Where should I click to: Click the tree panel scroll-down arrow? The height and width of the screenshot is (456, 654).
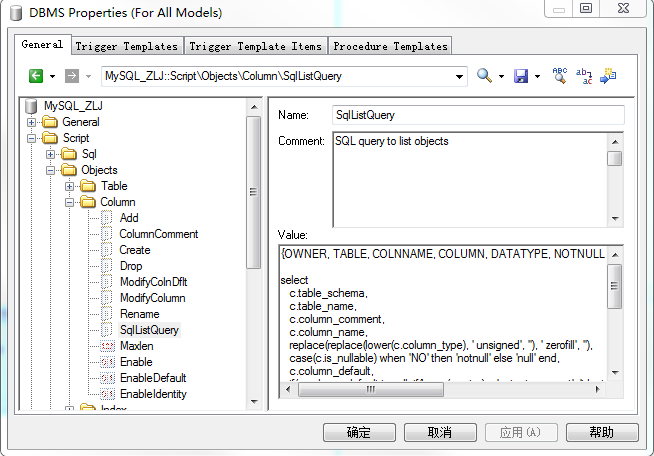pyautogui.click(x=254, y=402)
